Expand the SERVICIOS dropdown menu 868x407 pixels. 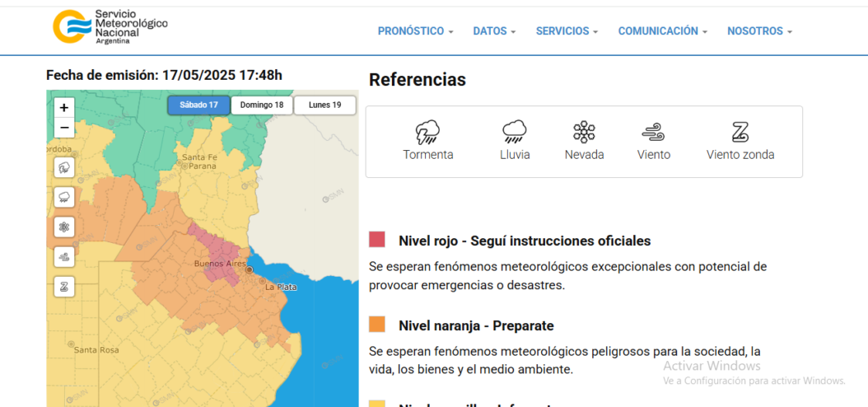coord(567,31)
